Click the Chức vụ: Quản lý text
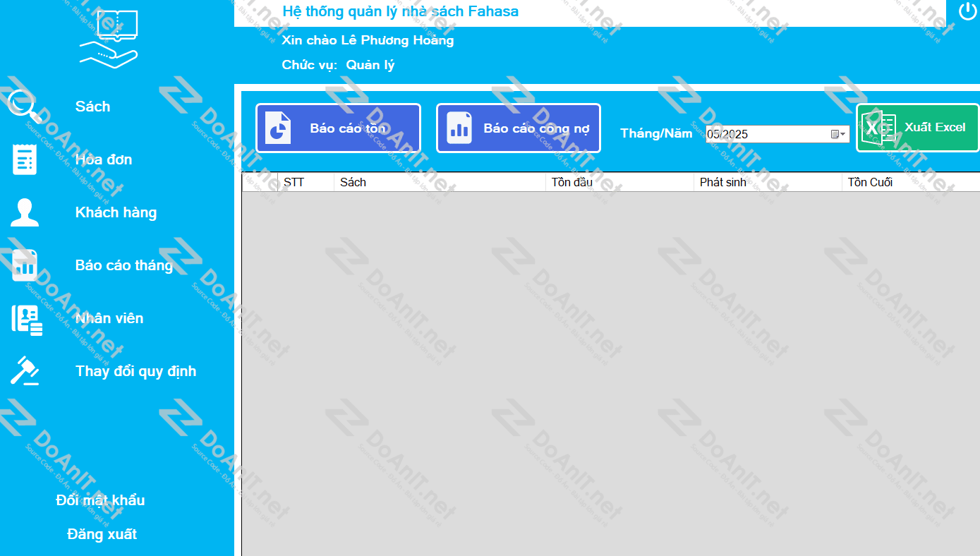The width and height of the screenshot is (980, 556). pyautogui.click(x=338, y=65)
